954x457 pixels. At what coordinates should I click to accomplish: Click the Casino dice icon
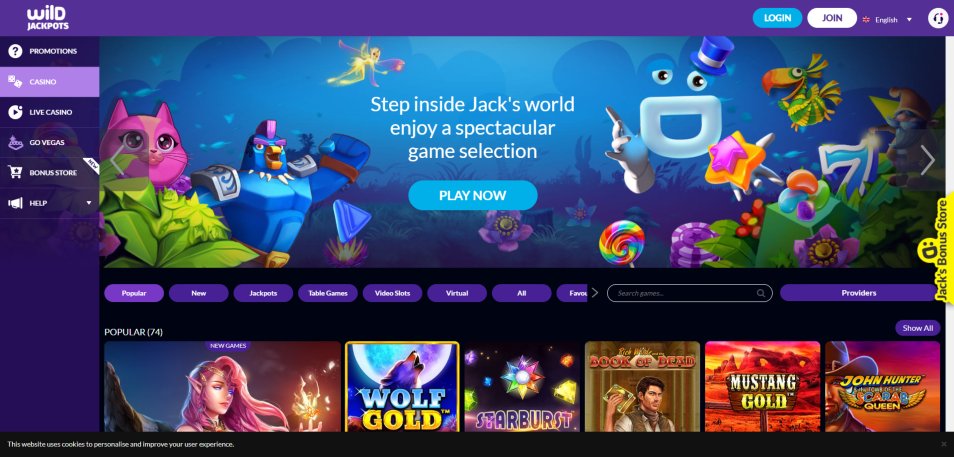coord(15,82)
